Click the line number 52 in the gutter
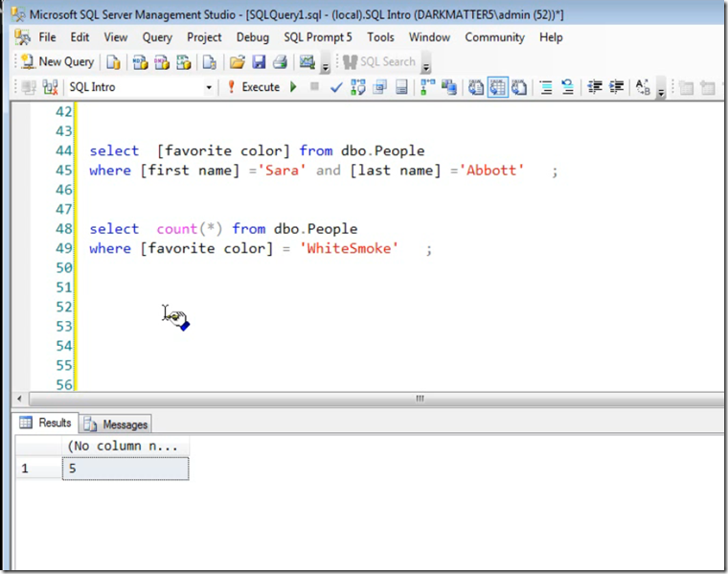728x574 pixels. [x=63, y=307]
